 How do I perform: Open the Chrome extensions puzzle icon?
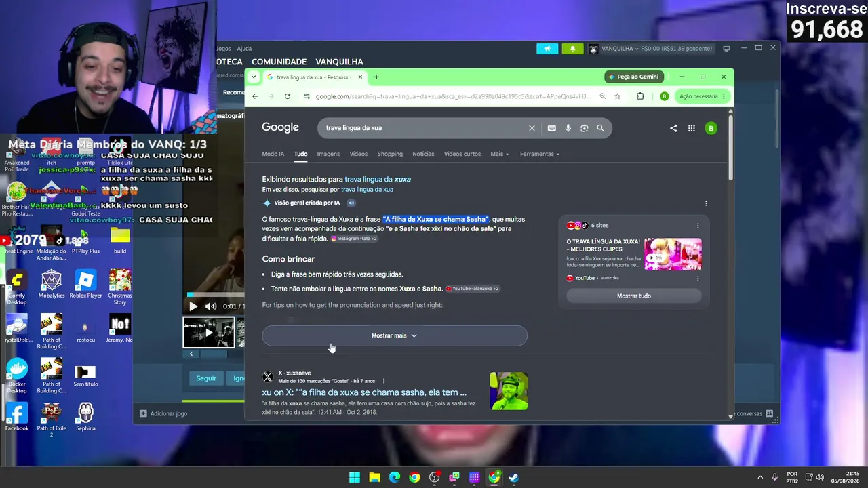(640, 96)
